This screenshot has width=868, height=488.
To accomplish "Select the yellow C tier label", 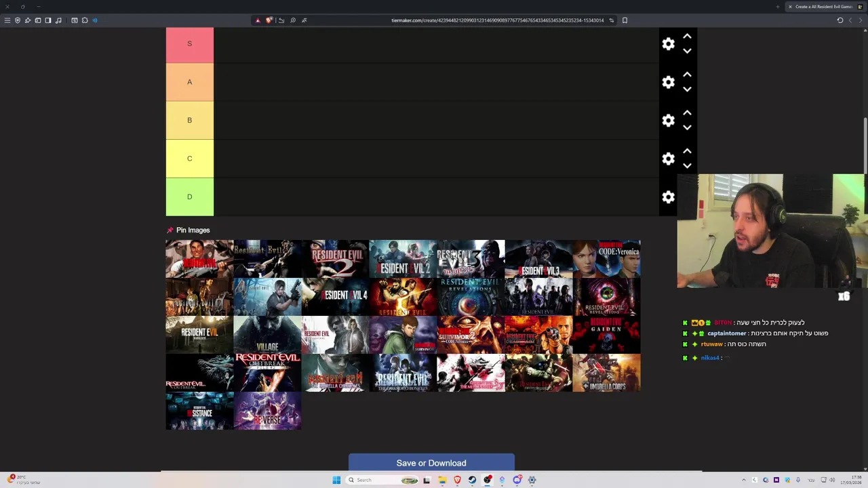I will coord(190,159).
